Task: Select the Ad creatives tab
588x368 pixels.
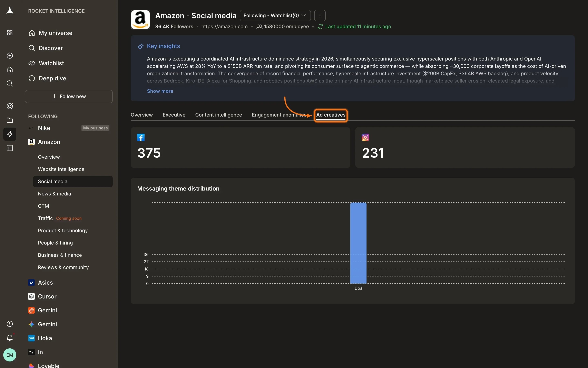Action: point(331,115)
